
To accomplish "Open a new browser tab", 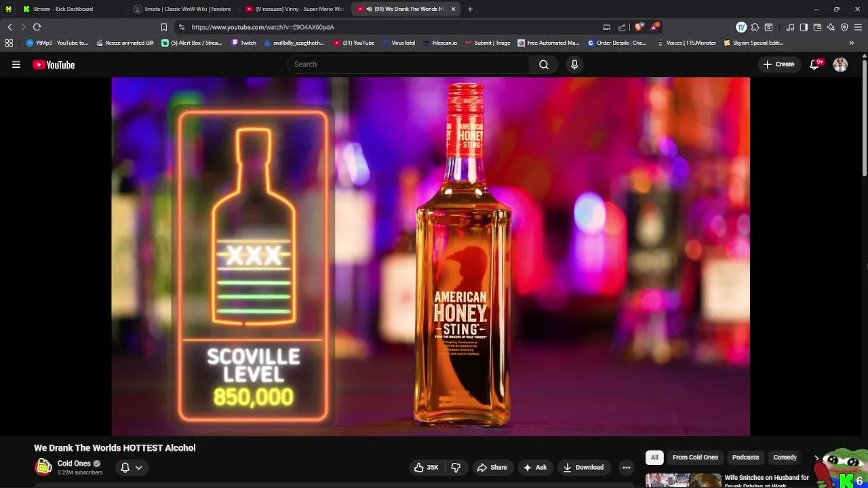I will 470,9.
